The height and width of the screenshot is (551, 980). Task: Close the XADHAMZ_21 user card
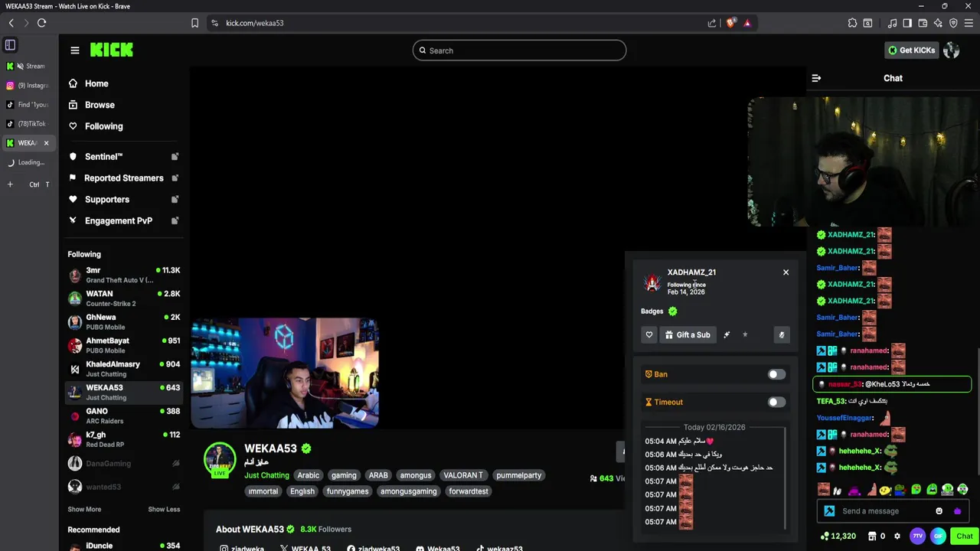(786, 272)
